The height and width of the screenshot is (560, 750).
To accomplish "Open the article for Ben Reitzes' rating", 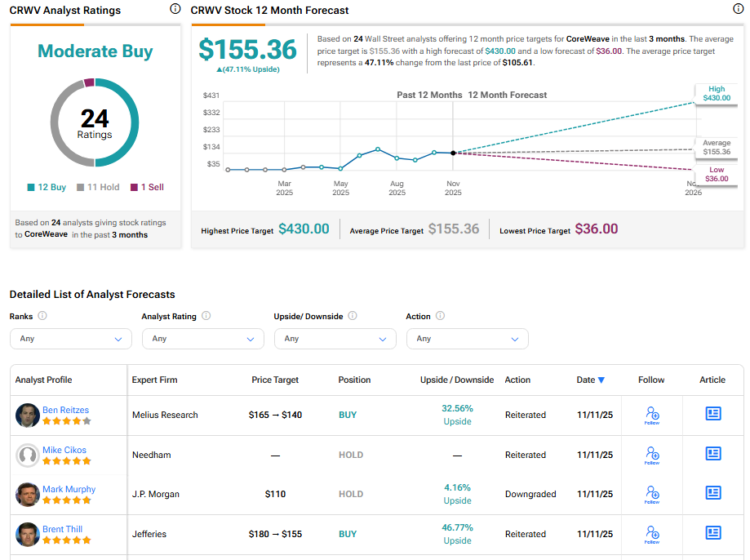I will coord(712,414).
